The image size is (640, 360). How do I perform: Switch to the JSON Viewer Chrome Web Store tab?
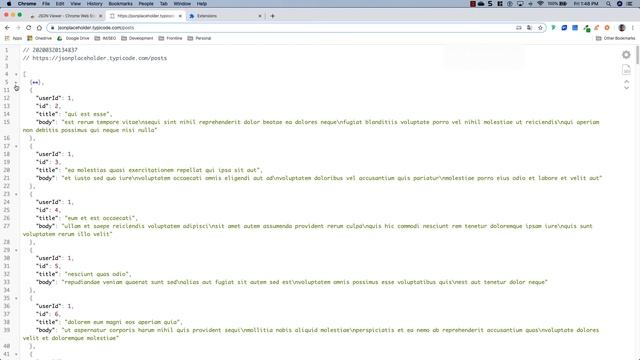(x=66, y=16)
